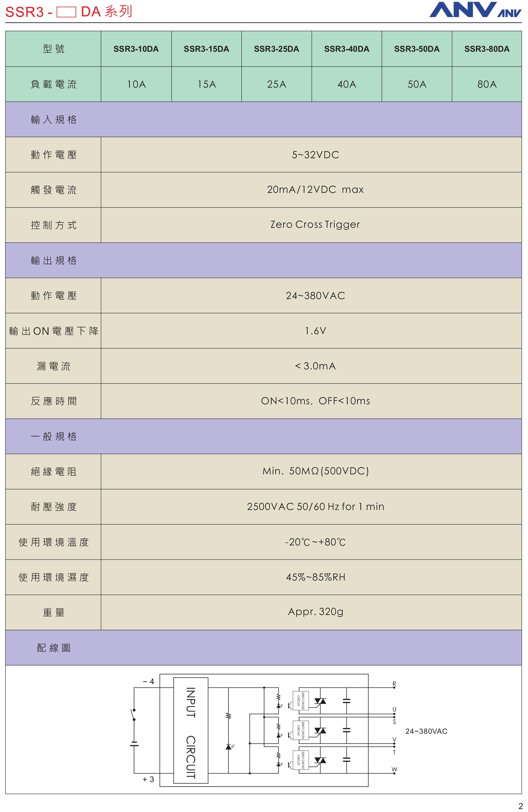
Task: Click the Appr. 320g weight value
Action: click(315, 612)
